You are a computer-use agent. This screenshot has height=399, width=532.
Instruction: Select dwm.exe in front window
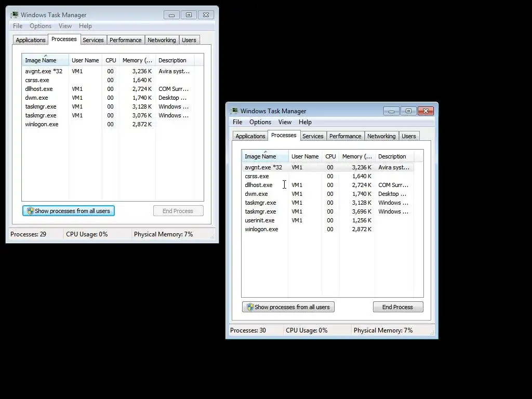click(x=328, y=194)
